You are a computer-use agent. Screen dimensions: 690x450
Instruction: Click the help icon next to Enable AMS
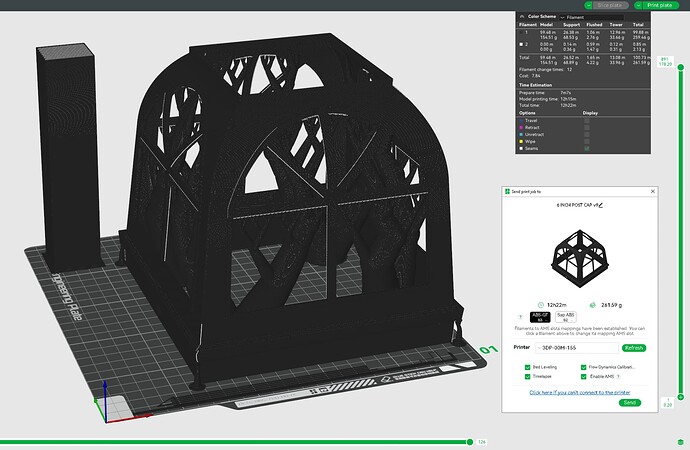click(618, 377)
